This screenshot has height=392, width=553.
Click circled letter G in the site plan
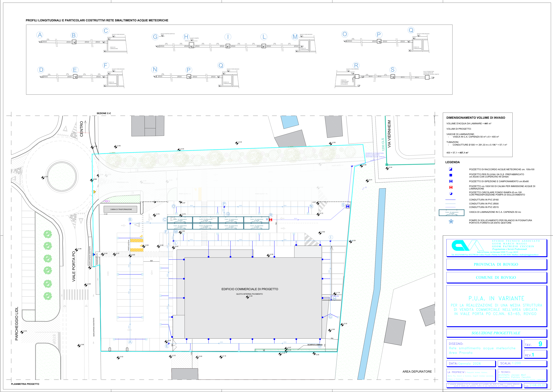pos(330,317)
